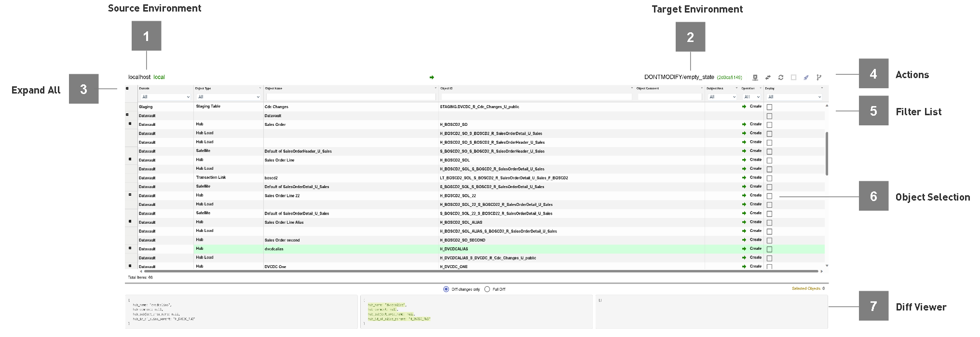Open the Object Type filter dropdown
The image size is (980, 337).
228,97
